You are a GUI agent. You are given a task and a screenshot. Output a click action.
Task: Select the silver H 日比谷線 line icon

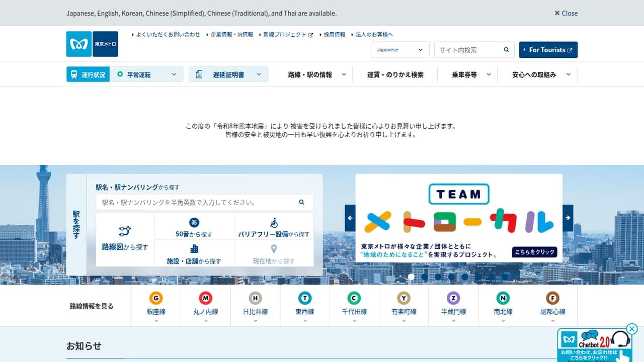coord(255,298)
